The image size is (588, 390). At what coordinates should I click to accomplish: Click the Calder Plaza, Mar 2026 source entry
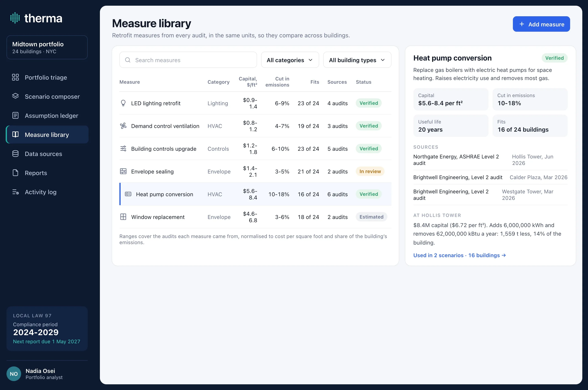pyautogui.click(x=538, y=177)
